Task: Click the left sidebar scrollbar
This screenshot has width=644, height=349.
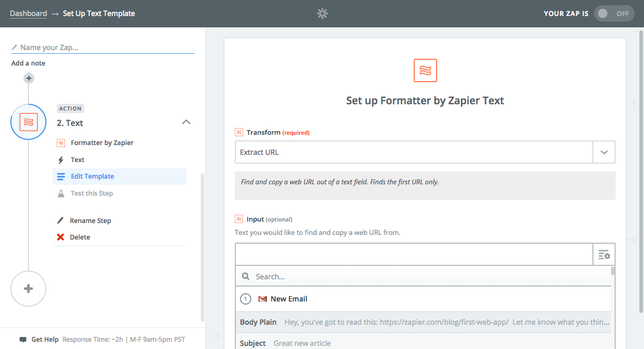Action: [x=202, y=248]
